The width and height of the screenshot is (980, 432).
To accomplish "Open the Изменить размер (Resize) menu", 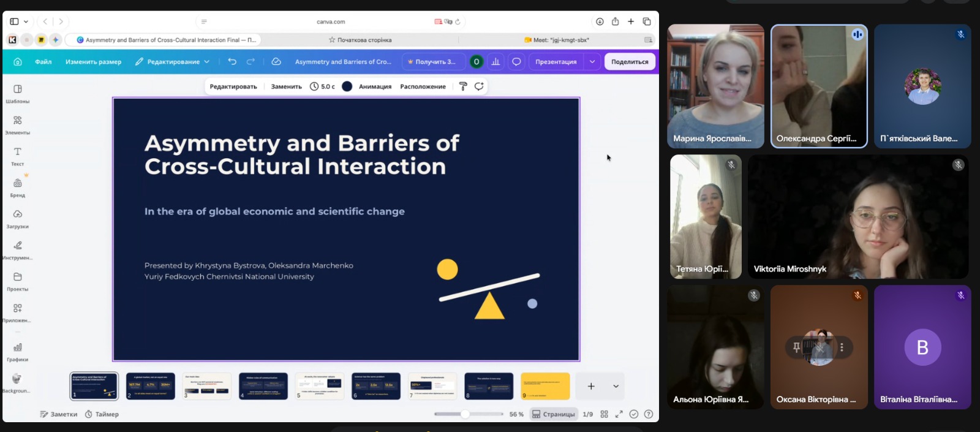I will tap(93, 61).
